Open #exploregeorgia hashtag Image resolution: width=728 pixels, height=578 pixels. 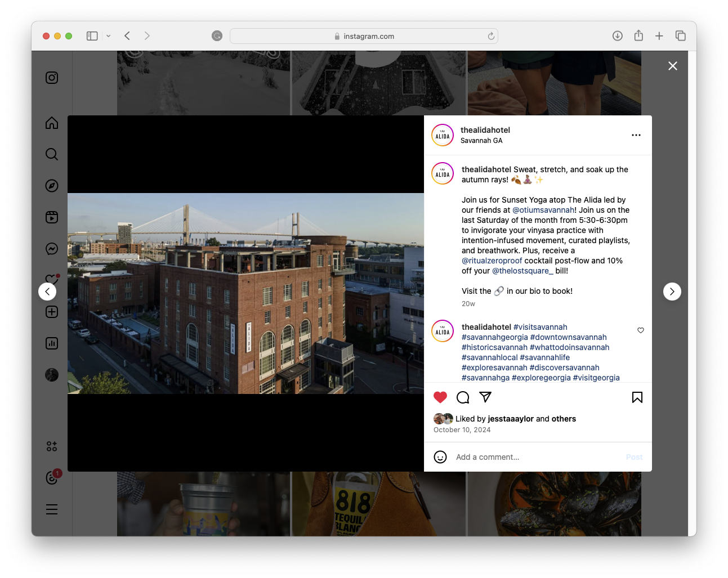pyautogui.click(x=541, y=378)
